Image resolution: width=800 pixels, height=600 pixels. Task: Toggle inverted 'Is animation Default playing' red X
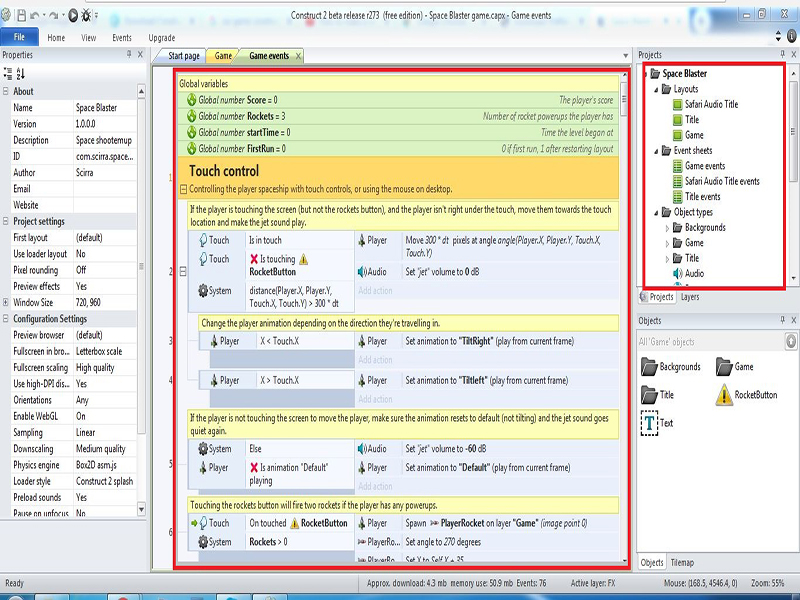(254, 467)
